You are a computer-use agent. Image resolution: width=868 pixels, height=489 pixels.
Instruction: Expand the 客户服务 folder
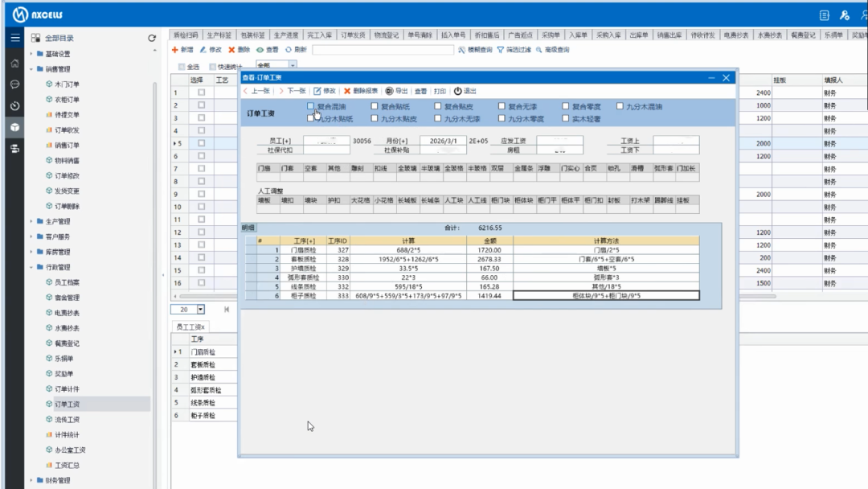click(x=31, y=236)
